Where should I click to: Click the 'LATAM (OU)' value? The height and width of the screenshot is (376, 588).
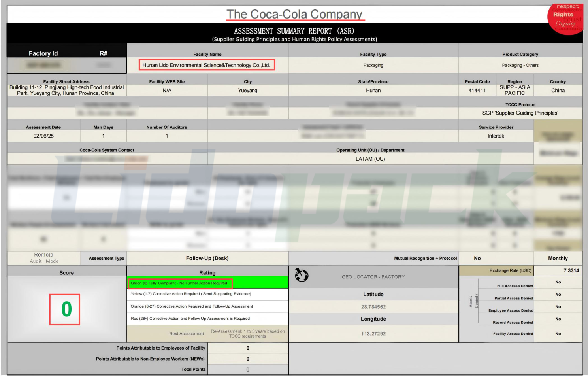coord(370,159)
